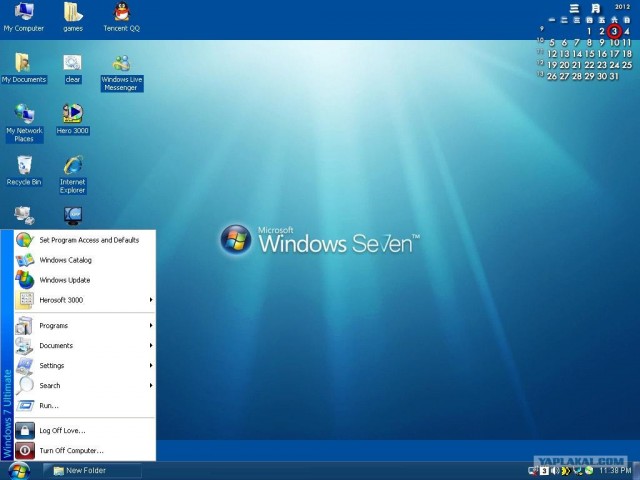The height and width of the screenshot is (480, 640).
Task: Open the games folder on the desktop
Action: pyautogui.click(x=73, y=16)
